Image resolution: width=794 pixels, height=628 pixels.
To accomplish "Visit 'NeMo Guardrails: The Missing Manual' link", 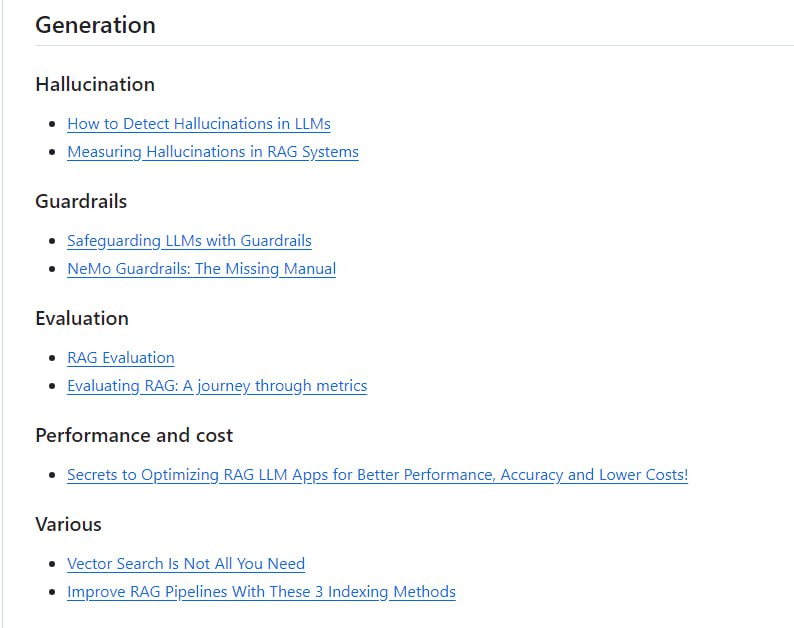I will pyautogui.click(x=201, y=269).
